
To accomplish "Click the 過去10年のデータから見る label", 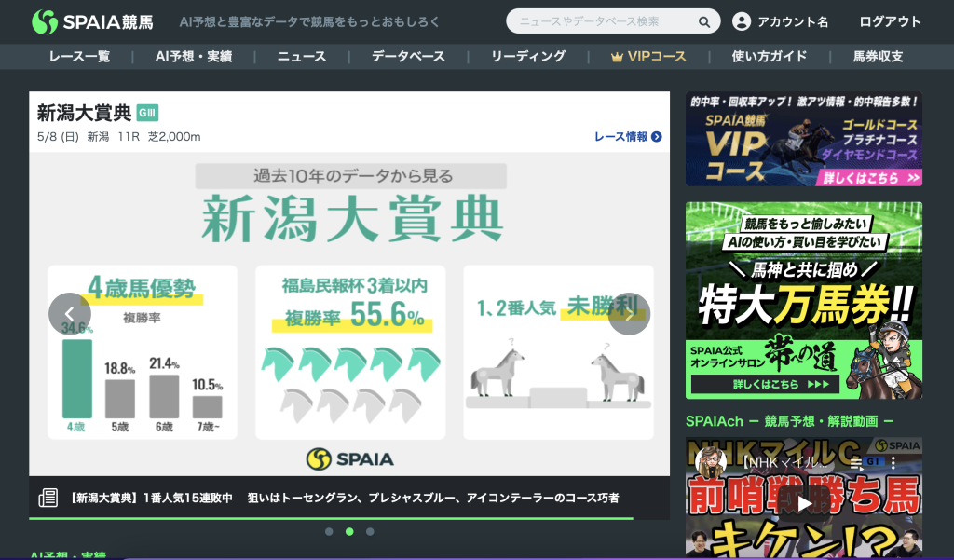I will (x=351, y=176).
